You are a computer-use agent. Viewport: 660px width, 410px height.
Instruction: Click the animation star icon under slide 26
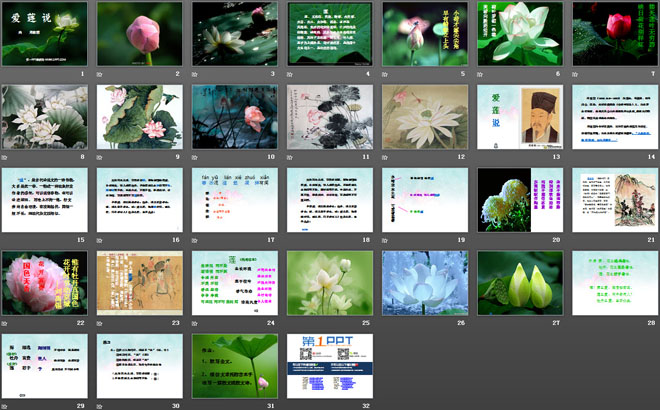pos(385,323)
